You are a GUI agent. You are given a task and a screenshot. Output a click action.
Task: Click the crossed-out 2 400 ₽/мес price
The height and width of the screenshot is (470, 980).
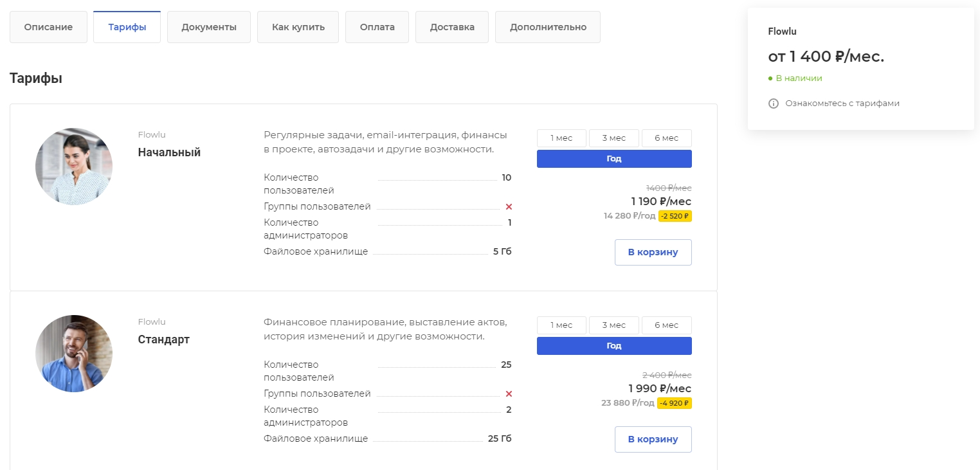[x=667, y=375]
